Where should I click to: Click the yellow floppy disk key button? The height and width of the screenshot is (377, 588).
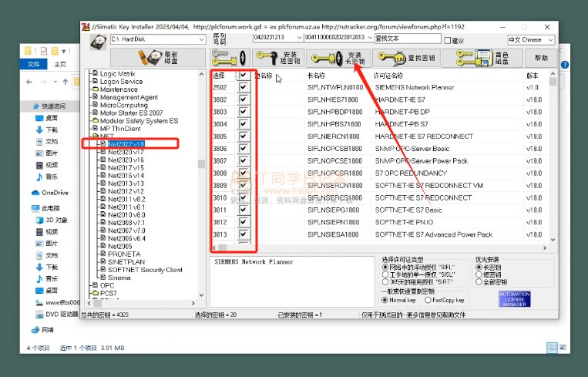pos(482,58)
